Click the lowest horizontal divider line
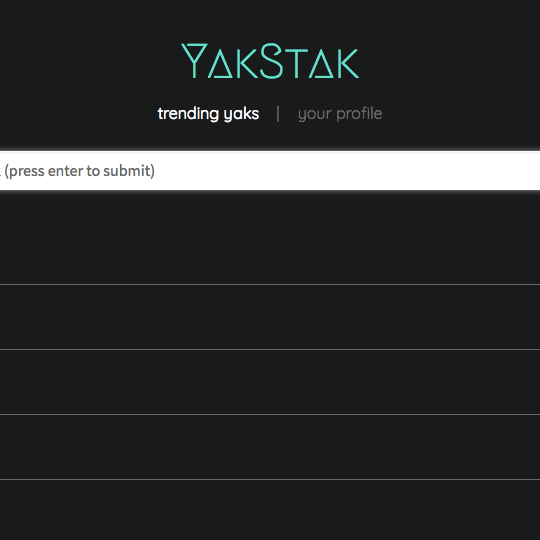Image resolution: width=540 pixels, height=540 pixels. click(x=270, y=479)
